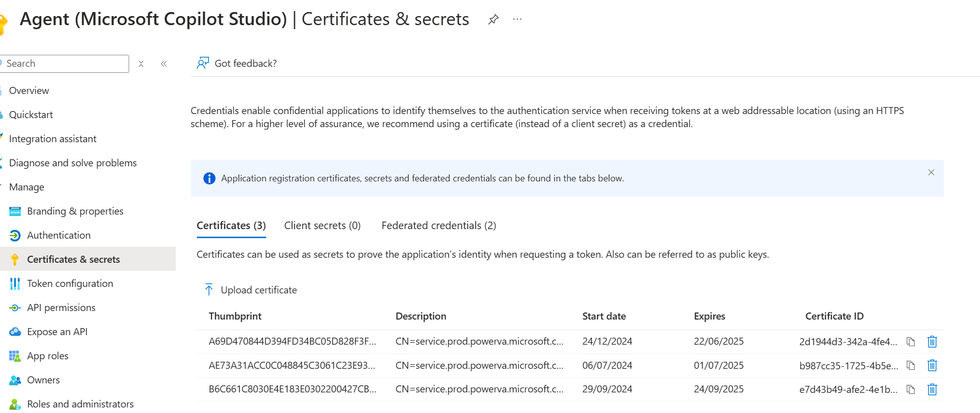Open App roles label
This screenshot has width=980, height=413.
point(48,356)
